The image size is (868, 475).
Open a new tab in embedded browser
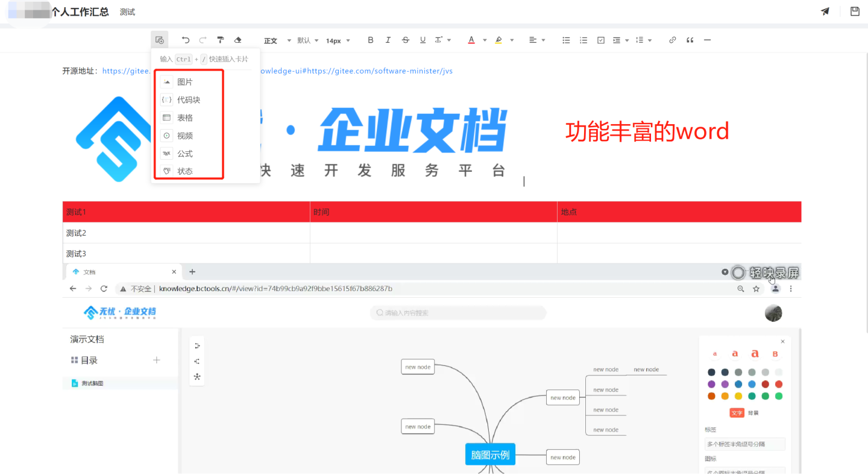pos(192,272)
